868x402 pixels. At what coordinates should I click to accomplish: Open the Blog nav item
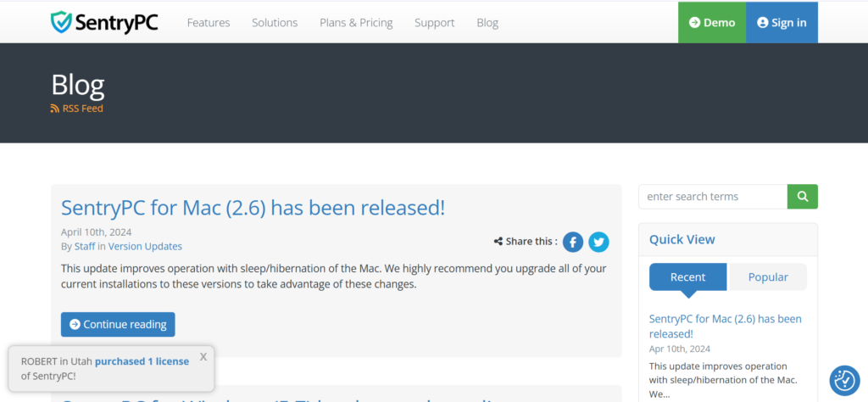(x=487, y=23)
